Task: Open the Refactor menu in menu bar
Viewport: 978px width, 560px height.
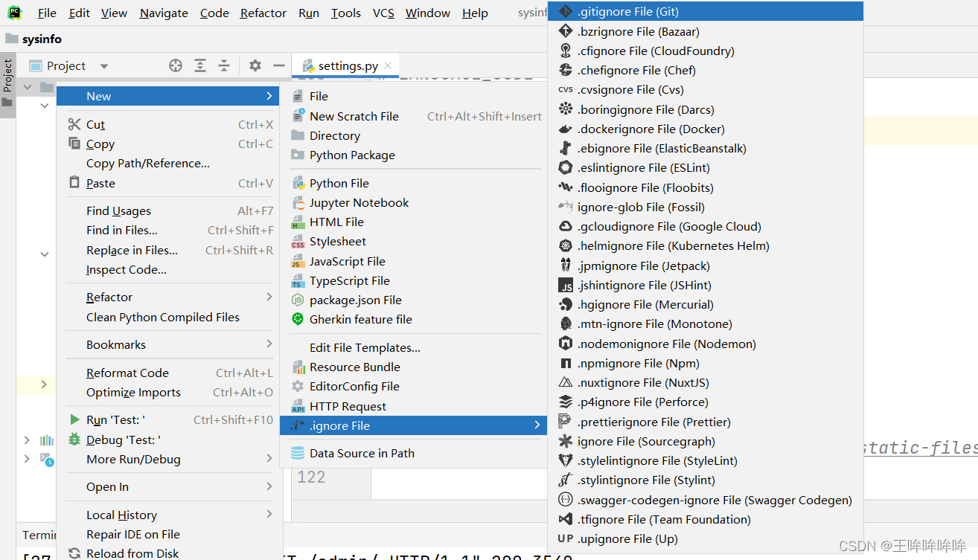Action: click(x=263, y=13)
